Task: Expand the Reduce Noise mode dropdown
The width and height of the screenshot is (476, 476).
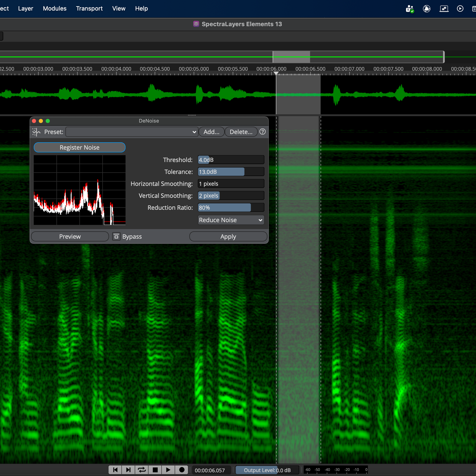Action: [x=231, y=220]
